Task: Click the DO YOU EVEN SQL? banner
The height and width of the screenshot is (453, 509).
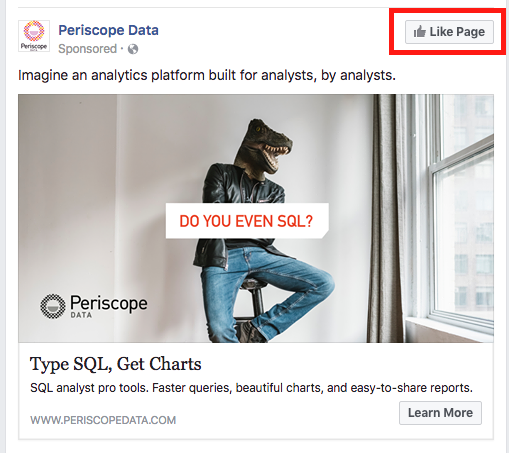Action: click(x=247, y=221)
